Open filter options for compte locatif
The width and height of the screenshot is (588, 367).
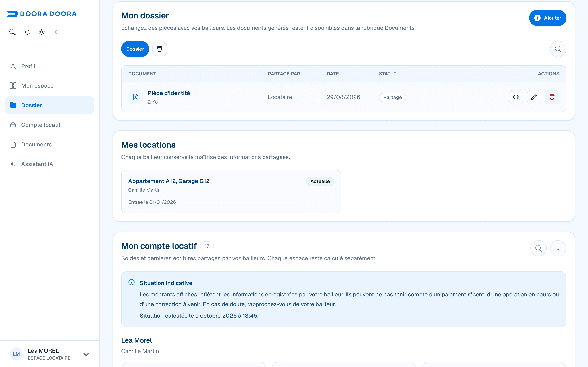click(x=558, y=248)
